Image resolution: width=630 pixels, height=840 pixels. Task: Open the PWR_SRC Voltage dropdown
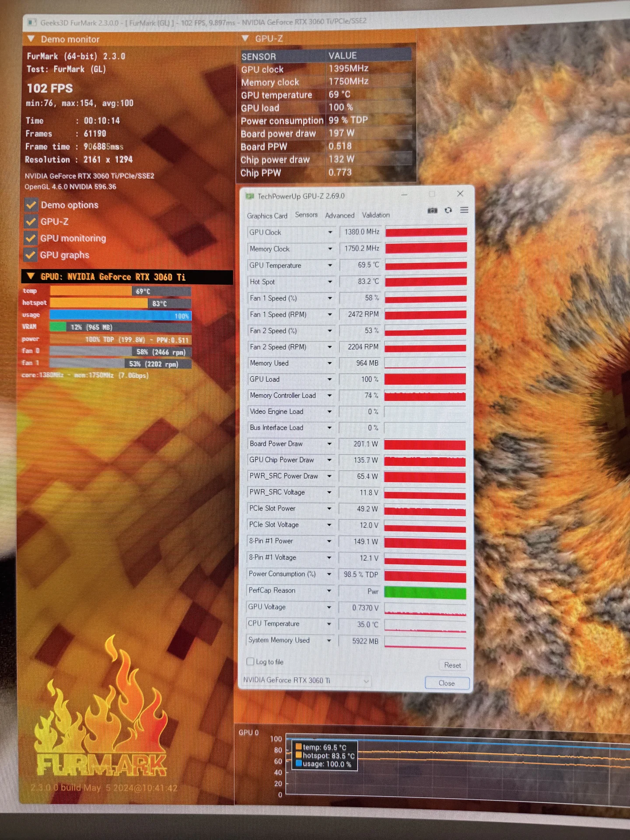click(329, 493)
